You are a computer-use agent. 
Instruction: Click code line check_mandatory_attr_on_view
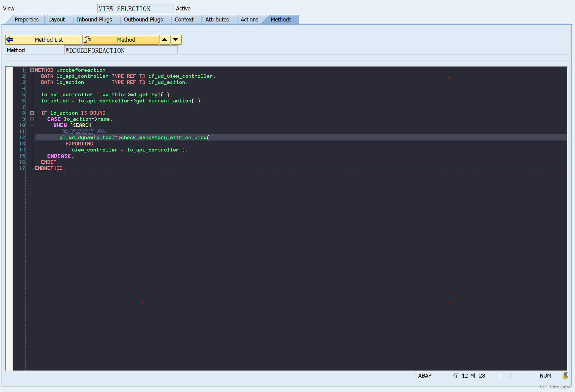coord(134,137)
